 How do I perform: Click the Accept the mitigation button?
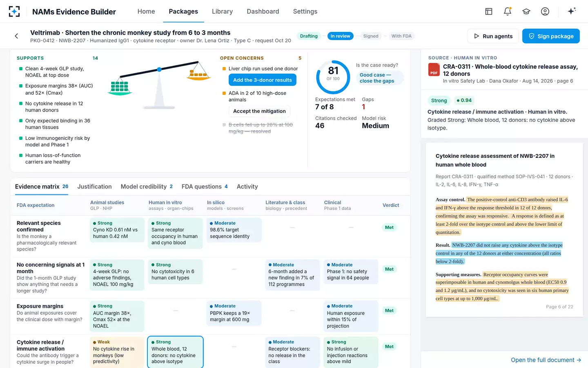pyautogui.click(x=259, y=111)
